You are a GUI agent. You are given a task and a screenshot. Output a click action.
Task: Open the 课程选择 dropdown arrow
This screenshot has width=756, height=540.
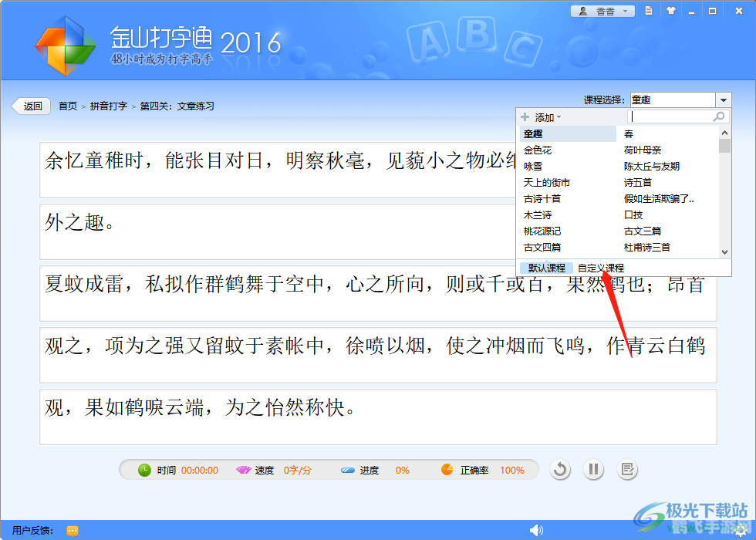click(723, 99)
